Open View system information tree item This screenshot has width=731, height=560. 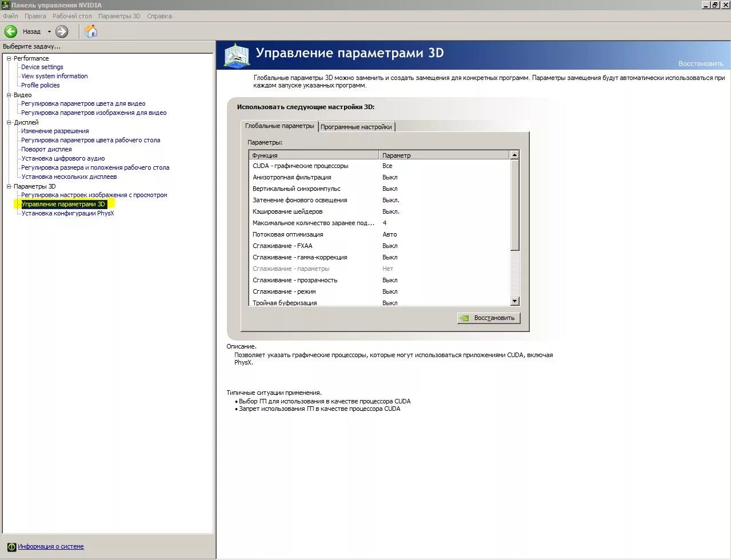(x=54, y=76)
